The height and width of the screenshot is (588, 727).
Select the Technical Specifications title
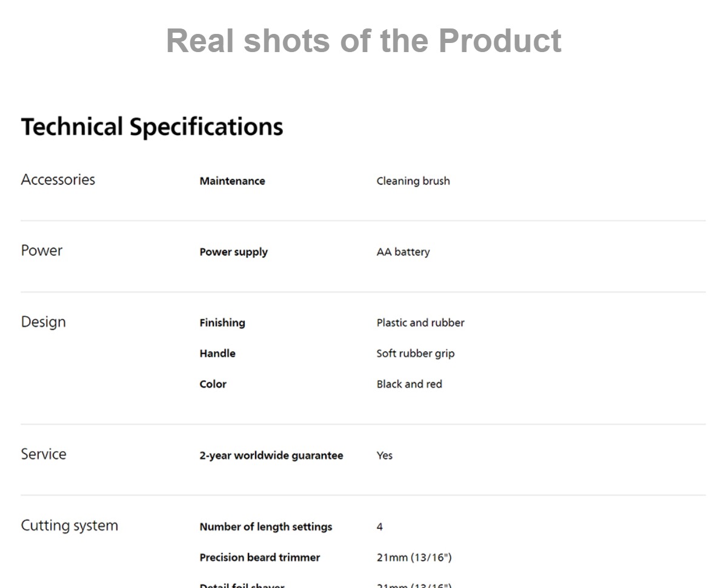(x=152, y=128)
